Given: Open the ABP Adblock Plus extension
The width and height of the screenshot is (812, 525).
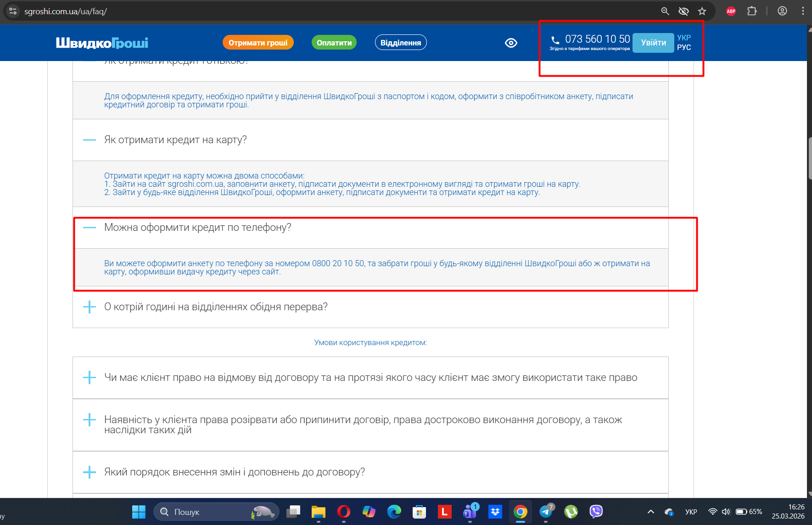Looking at the screenshot, I should [x=731, y=11].
